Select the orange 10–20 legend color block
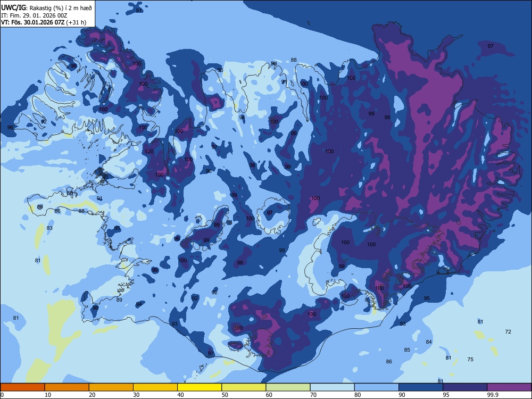532x399 pixels. tap(67, 387)
